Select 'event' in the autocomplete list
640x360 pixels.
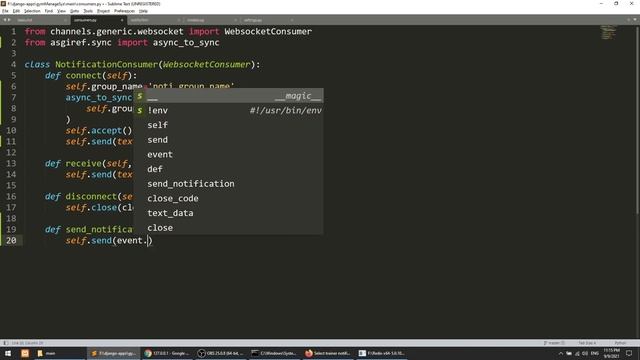160,154
